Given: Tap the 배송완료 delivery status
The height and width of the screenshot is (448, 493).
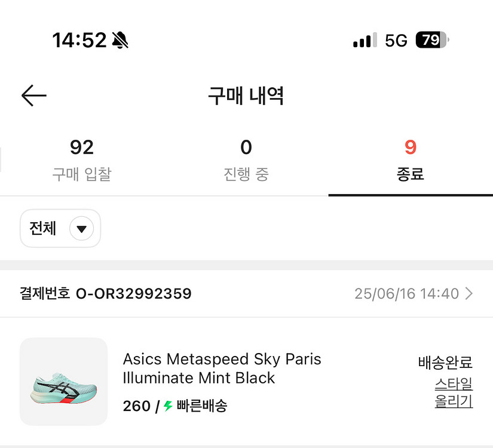Looking at the screenshot, I should click(445, 362).
